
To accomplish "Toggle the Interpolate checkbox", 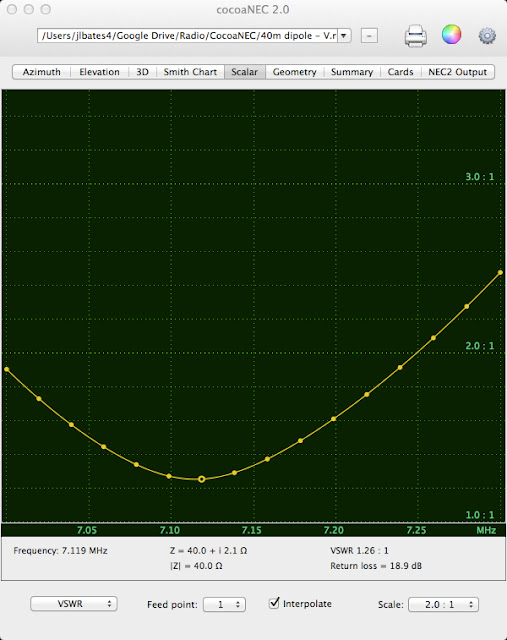I will click(274, 603).
